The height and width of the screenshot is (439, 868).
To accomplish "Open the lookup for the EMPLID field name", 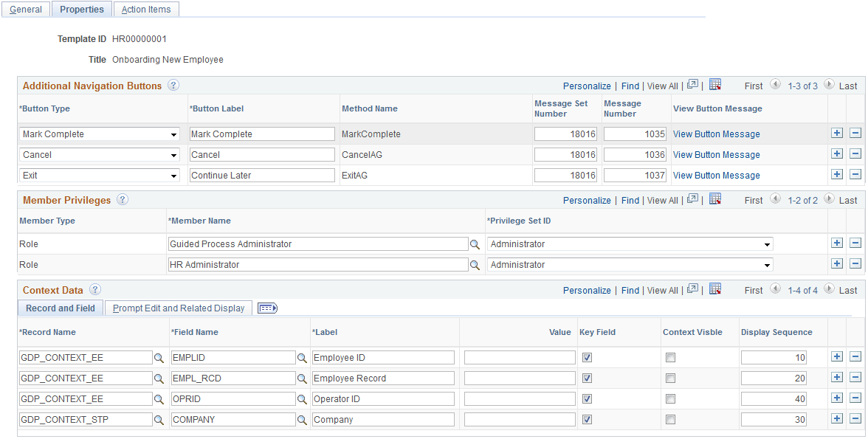I will tap(301, 356).
